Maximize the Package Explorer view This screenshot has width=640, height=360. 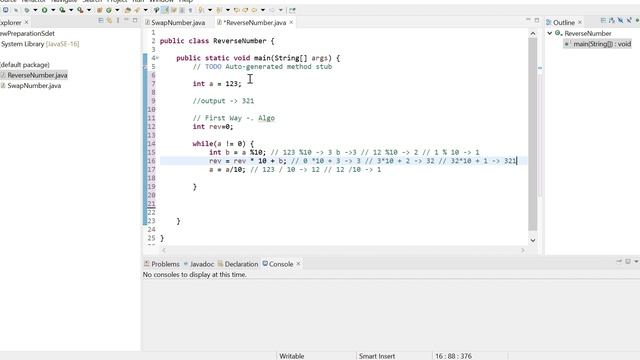135,20
